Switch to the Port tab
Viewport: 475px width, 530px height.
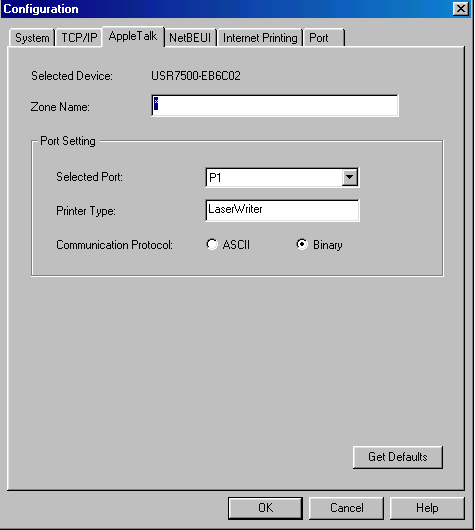324,38
